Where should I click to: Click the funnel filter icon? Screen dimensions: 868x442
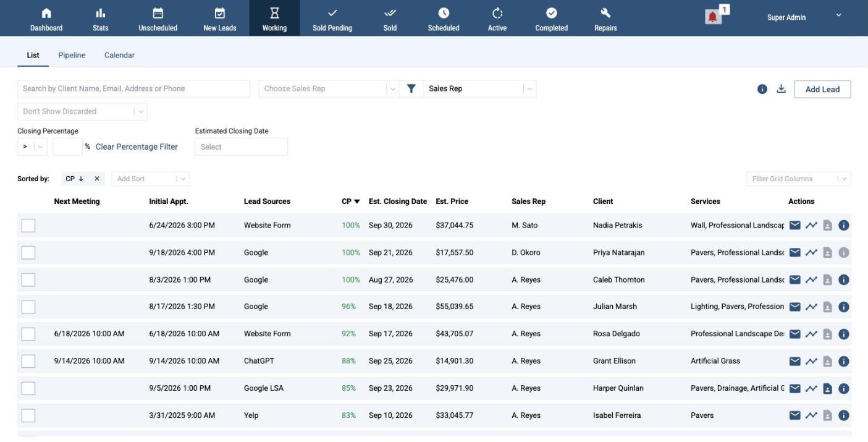click(411, 89)
